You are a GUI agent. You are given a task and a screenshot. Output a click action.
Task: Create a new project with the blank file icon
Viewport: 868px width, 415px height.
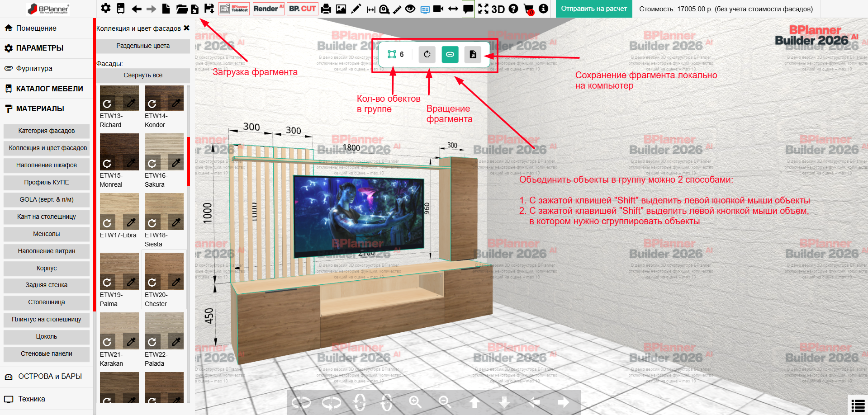[x=166, y=9]
